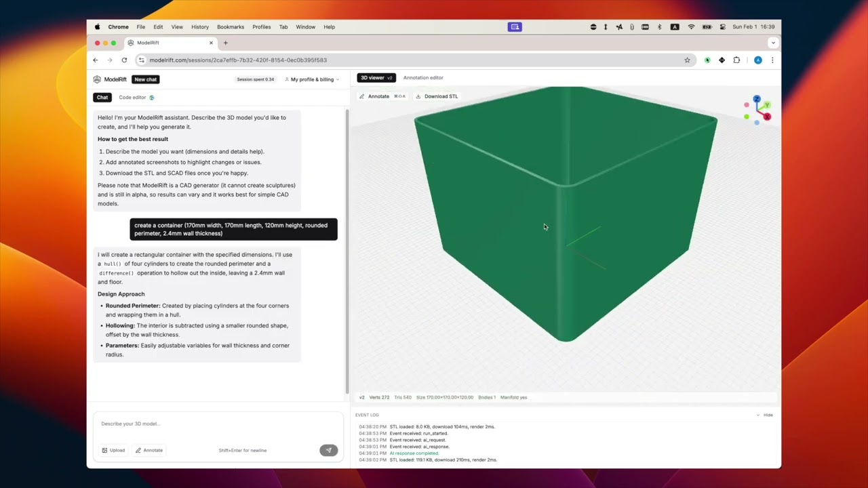Click the Wi-Fi menu bar icon

pos(691,27)
